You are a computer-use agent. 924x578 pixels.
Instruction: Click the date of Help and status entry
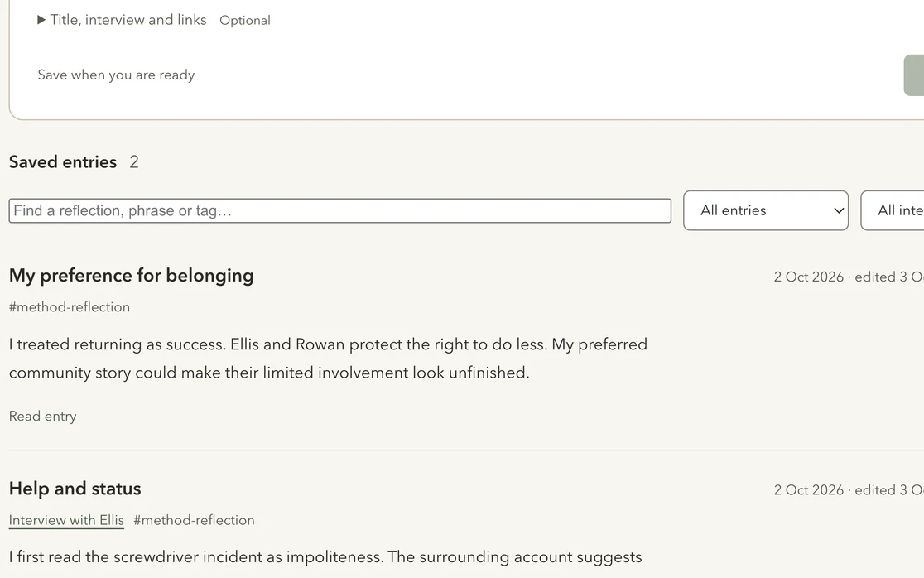click(x=849, y=490)
